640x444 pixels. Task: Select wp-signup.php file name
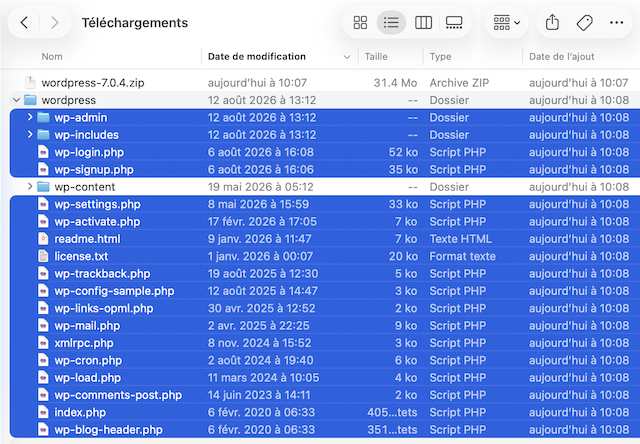(94, 170)
